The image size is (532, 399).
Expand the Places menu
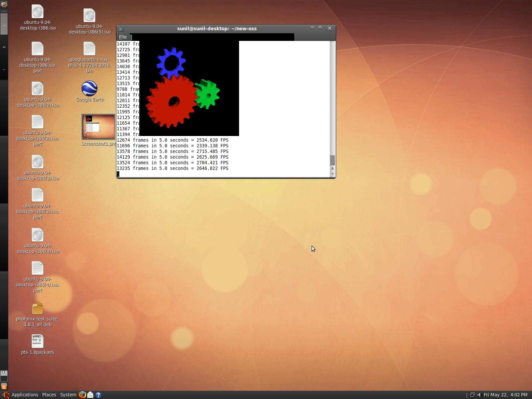pos(49,395)
